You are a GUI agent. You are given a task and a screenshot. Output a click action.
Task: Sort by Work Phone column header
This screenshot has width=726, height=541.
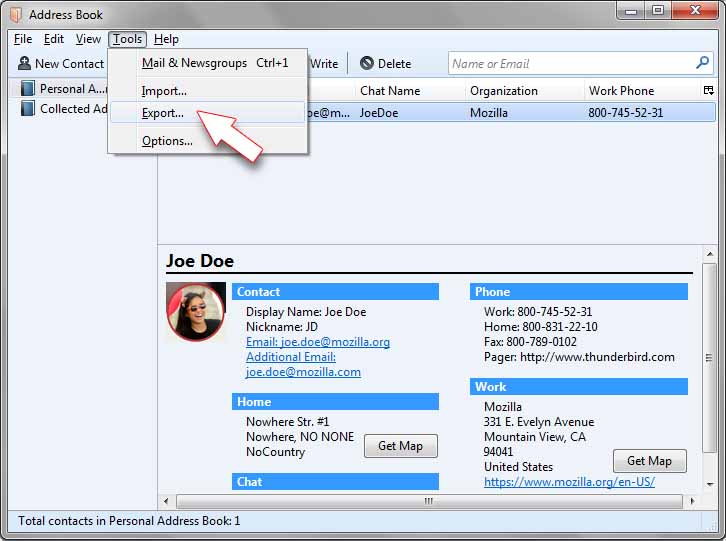642,91
